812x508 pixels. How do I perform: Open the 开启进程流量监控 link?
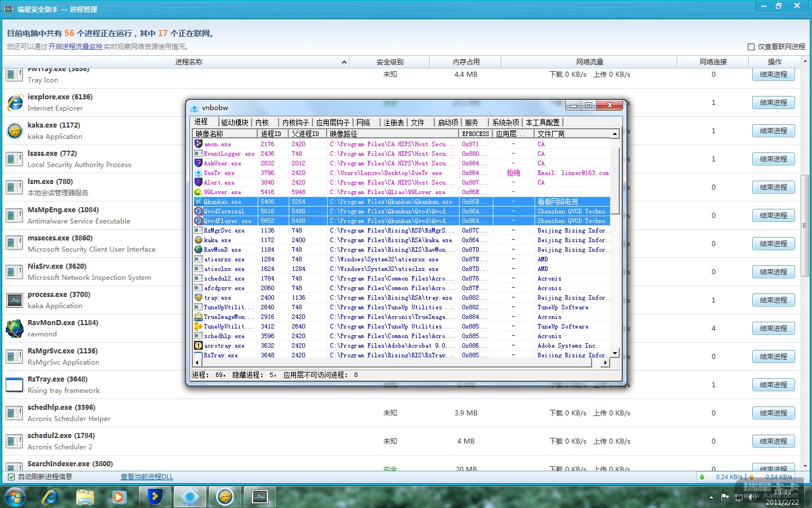pos(75,47)
